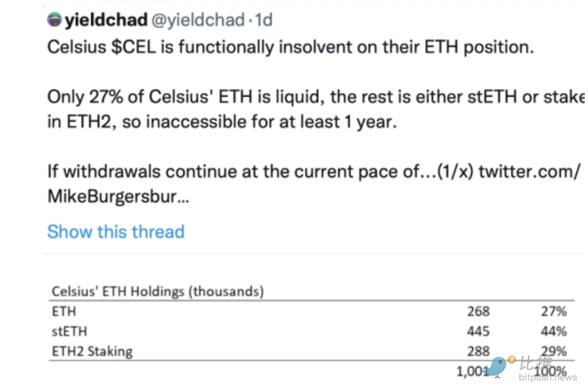The image size is (588, 392).
Task: Select the Celsius' ETH Holdings table title
Action: pos(158,291)
